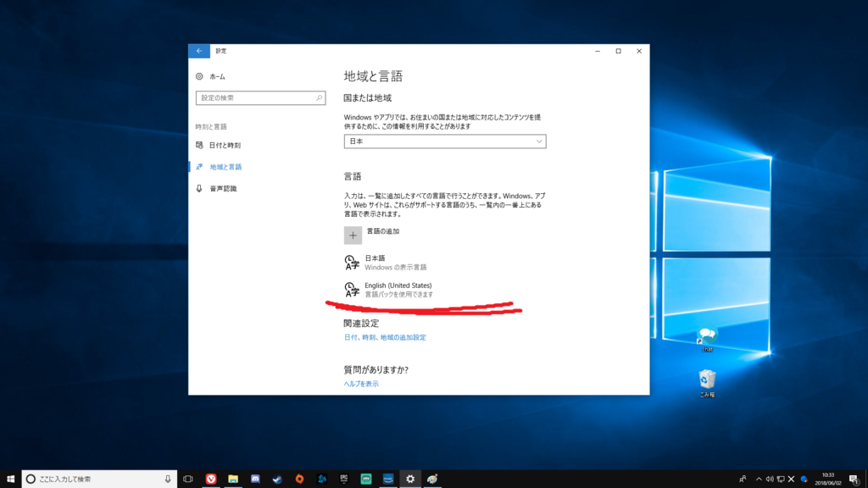Viewport: 868px width, 488px height.
Task: Close the Settings window
Action: (639, 51)
